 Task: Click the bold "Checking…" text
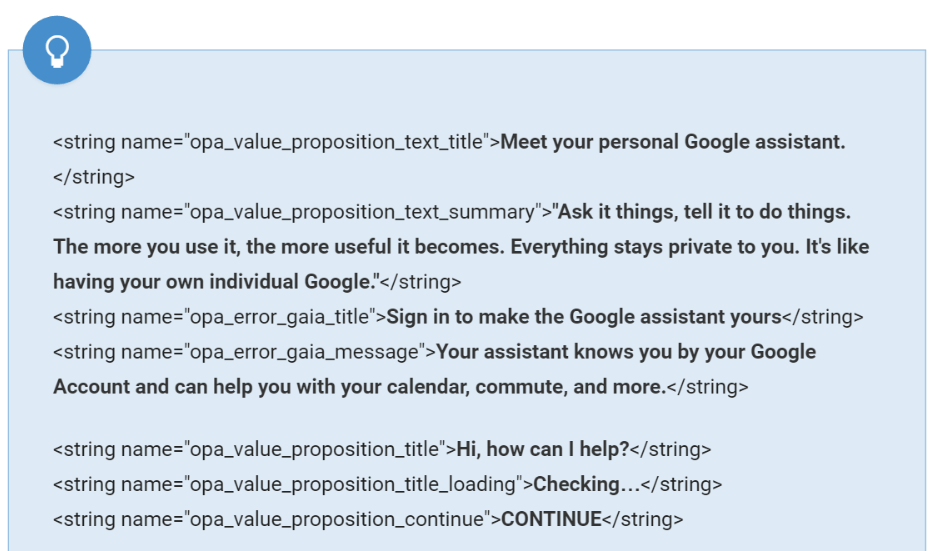(587, 484)
